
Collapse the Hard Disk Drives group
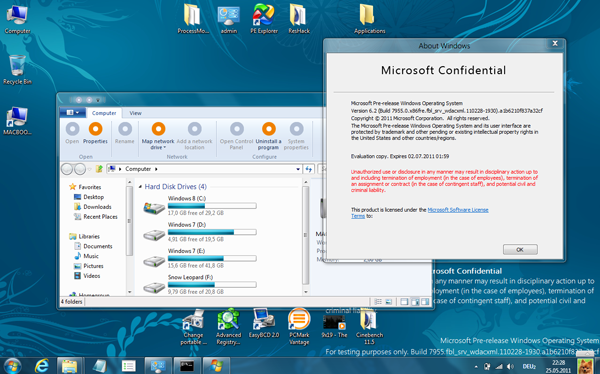140,187
